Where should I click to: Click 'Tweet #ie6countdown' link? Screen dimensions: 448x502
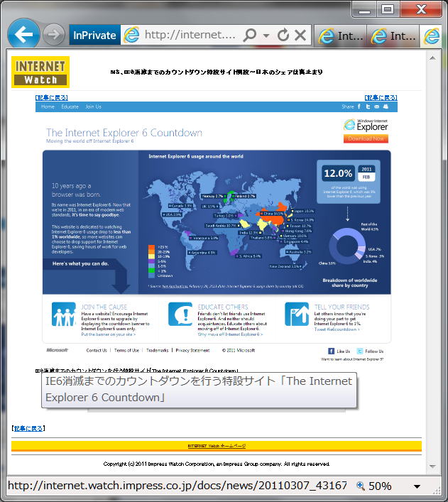[337, 329]
